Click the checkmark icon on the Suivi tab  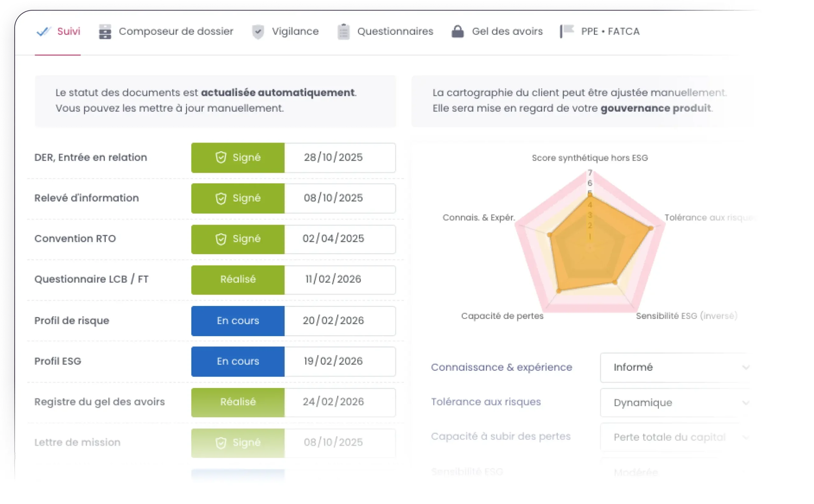pyautogui.click(x=44, y=31)
